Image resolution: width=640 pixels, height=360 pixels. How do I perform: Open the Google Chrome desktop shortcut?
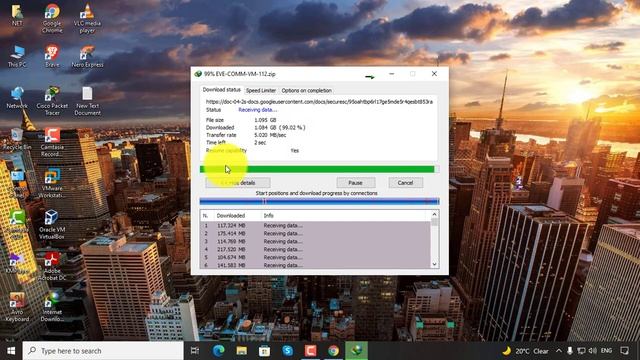pyautogui.click(x=52, y=18)
